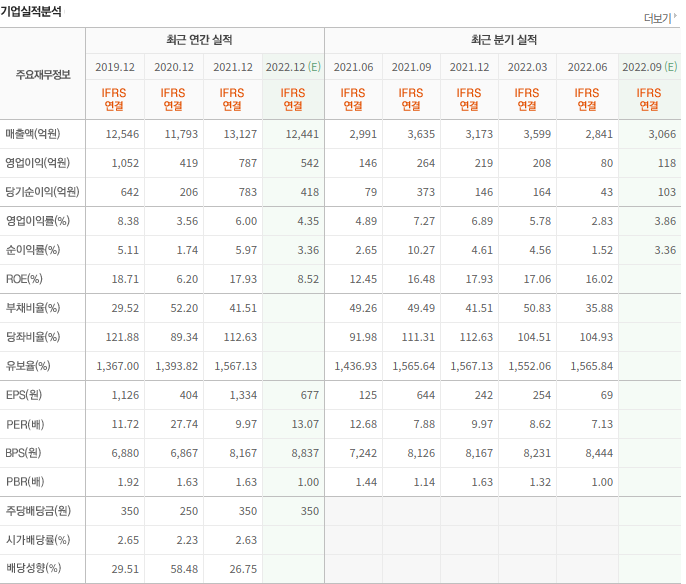Click the 주당배당금(원) row label
686x584 pixels.
point(38,511)
